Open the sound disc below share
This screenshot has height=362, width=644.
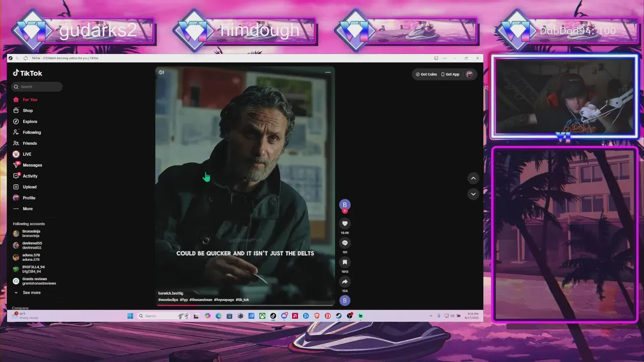pos(345,301)
